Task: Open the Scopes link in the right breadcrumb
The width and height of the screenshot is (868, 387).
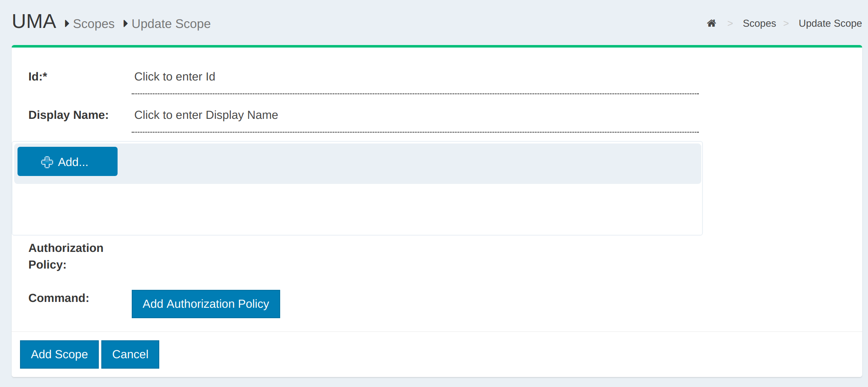Action: click(759, 23)
